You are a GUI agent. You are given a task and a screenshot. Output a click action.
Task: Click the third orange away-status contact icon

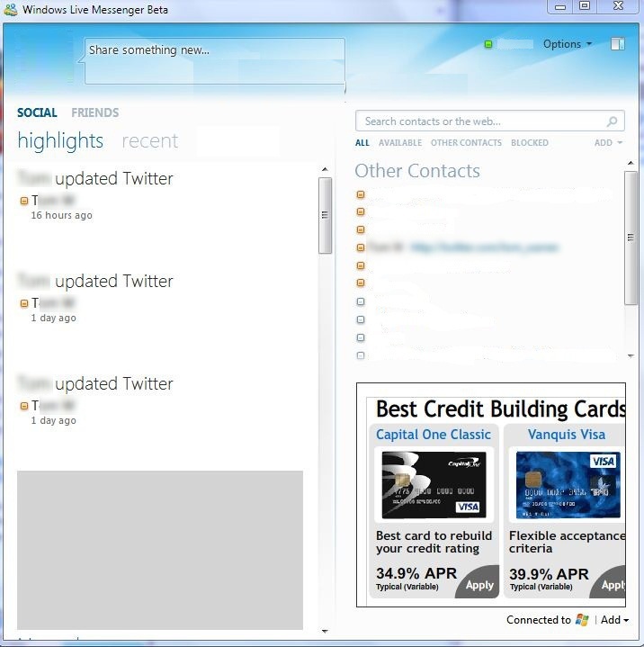(x=361, y=229)
